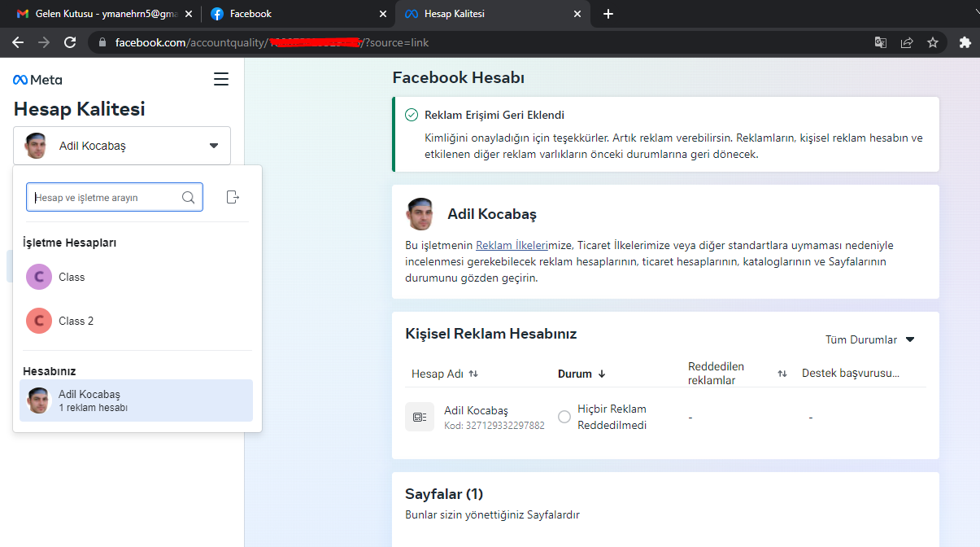Click the log out icon beside search

tap(233, 197)
